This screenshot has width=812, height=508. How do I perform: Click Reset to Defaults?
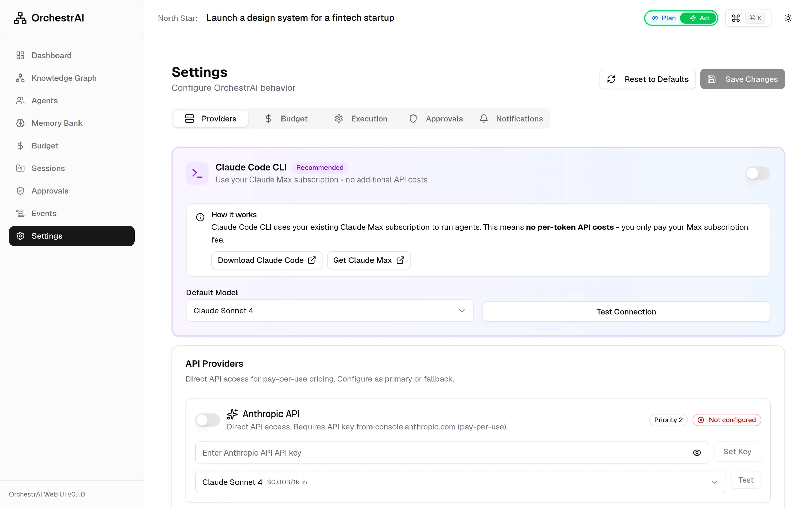pyautogui.click(x=648, y=79)
